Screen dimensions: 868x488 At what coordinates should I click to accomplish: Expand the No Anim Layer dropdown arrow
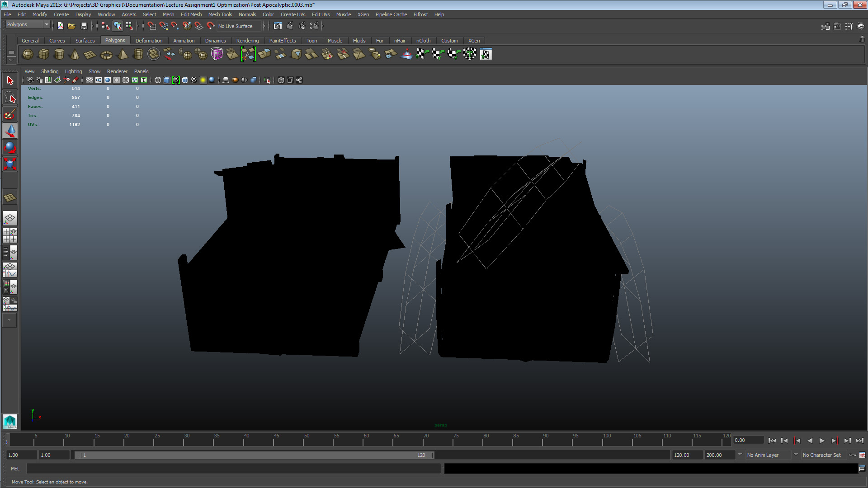point(740,455)
